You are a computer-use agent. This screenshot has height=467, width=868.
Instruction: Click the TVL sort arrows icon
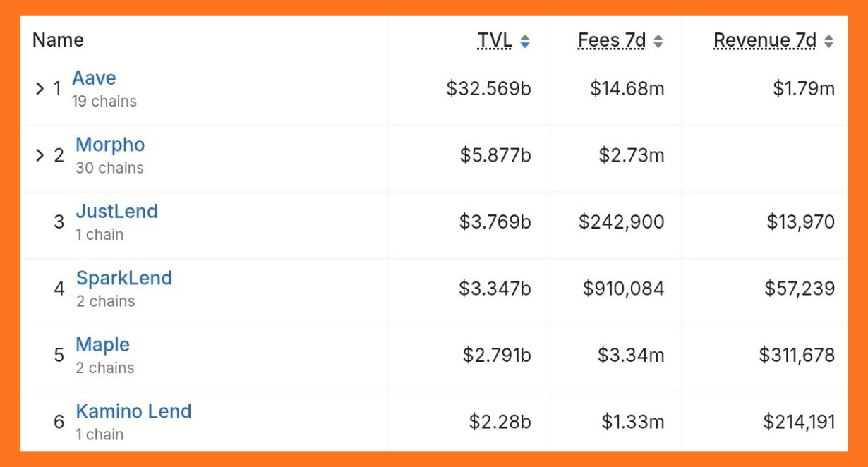[524, 42]
